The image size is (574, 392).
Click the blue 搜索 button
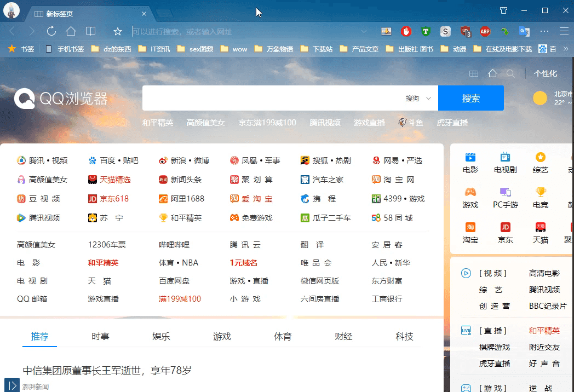point(471,98)
